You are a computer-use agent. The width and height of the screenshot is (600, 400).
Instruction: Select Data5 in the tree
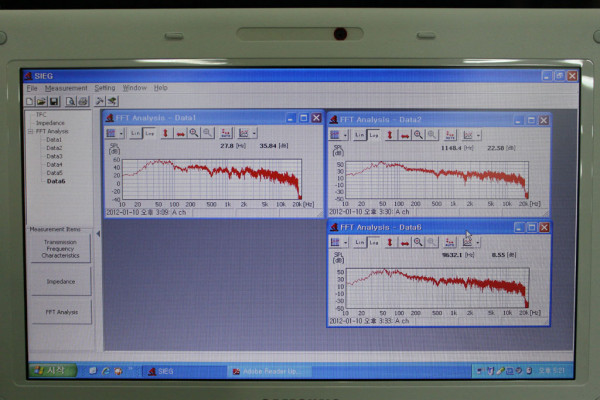click(54, 173)
